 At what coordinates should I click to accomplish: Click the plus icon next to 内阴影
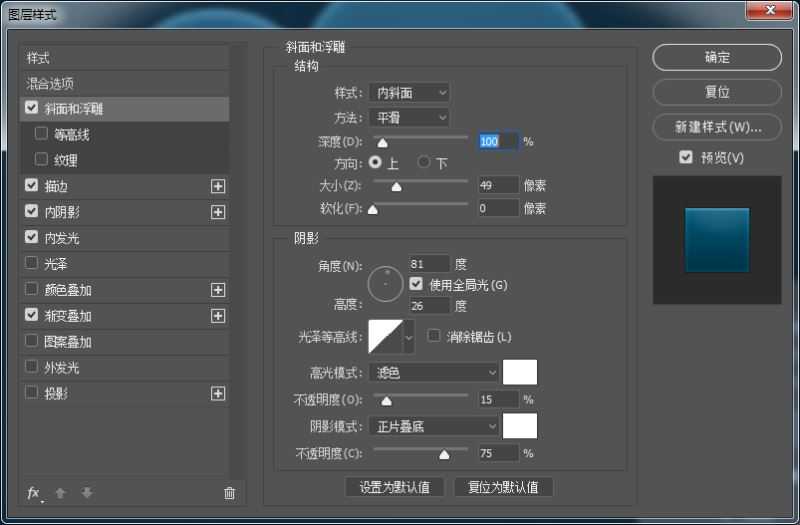(218, 212)
